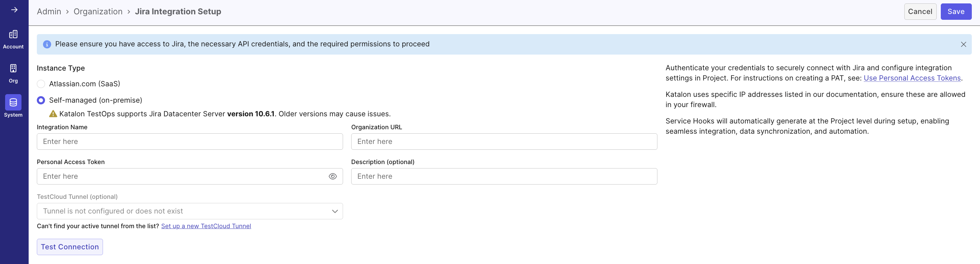
Task: Open the System section icon
Action: tap(13, 102)
